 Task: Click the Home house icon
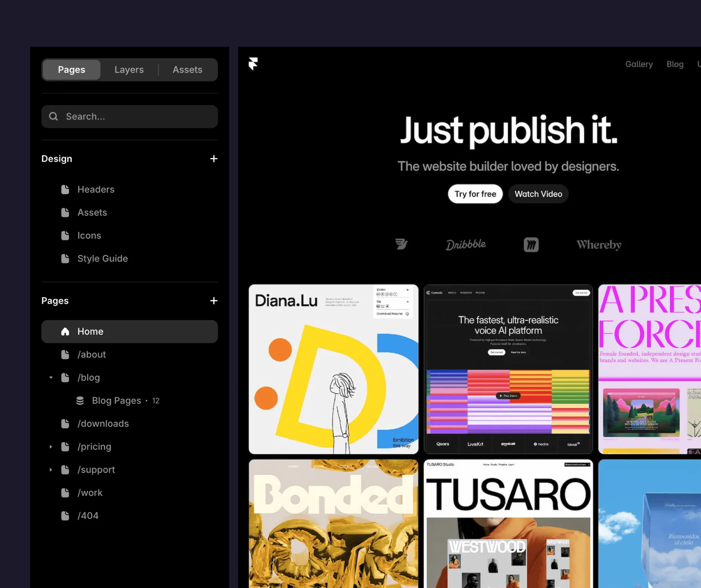point(65,331)
